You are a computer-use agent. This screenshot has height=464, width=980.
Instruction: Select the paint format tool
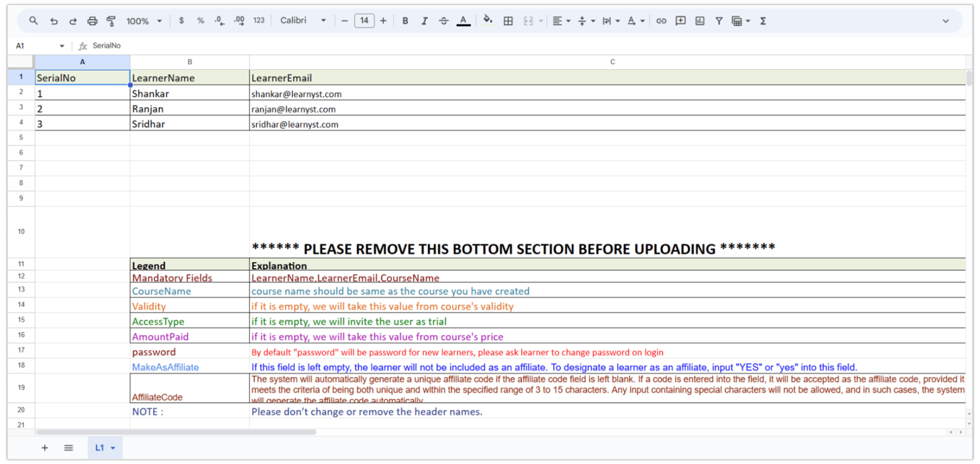click(x=111, y=21)
